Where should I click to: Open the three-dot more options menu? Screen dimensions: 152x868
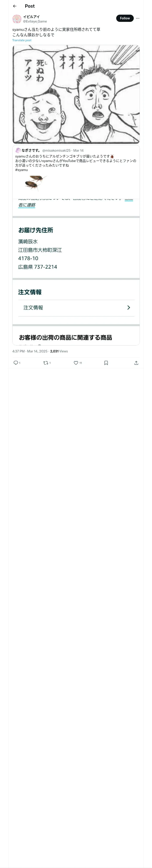click(138, 18)
